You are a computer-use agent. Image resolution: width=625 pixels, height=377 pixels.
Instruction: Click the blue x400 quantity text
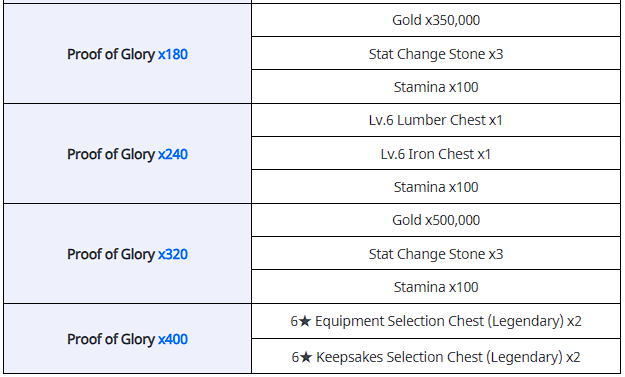click(173, 339)
